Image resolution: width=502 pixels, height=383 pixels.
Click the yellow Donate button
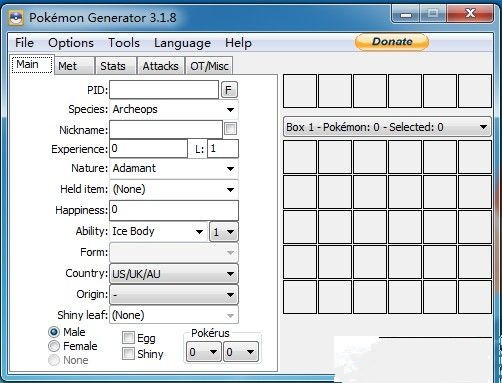pos(392,42)
